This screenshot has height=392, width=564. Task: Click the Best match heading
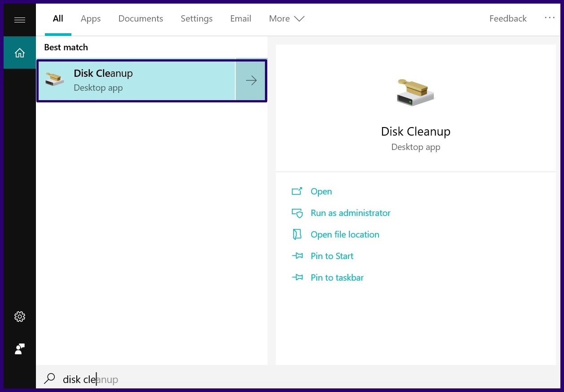[x=66, y=47]
